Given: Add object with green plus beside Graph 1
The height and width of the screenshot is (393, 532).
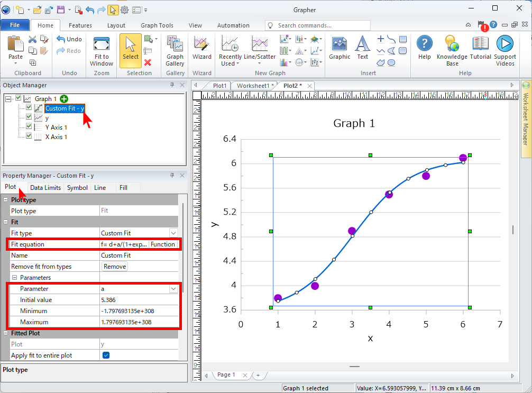Looking at the screenshot, I should coord(64,99).
